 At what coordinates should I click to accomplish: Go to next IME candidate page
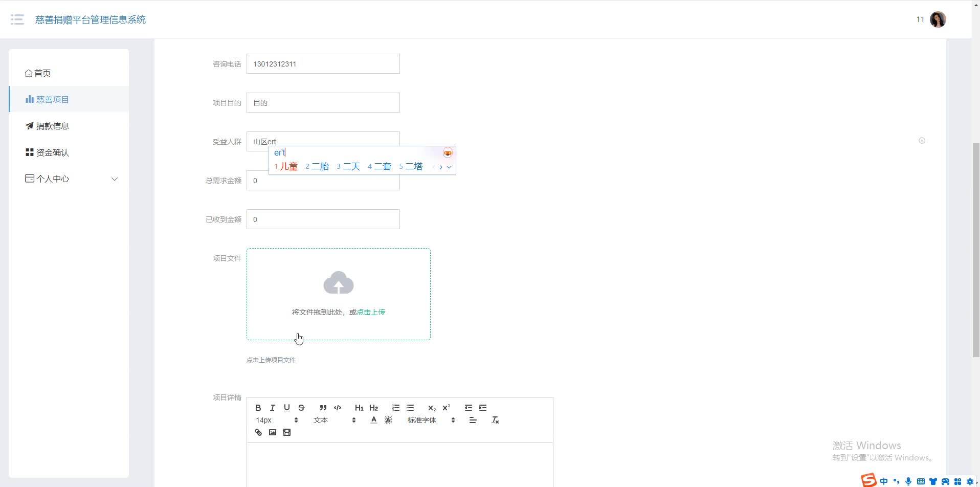(441, 167)
